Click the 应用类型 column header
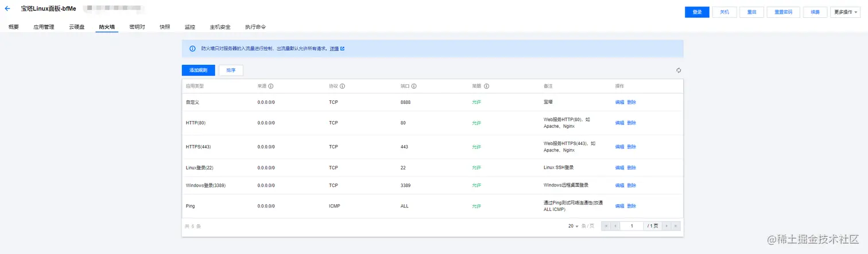868x254 pixels. 195,86
